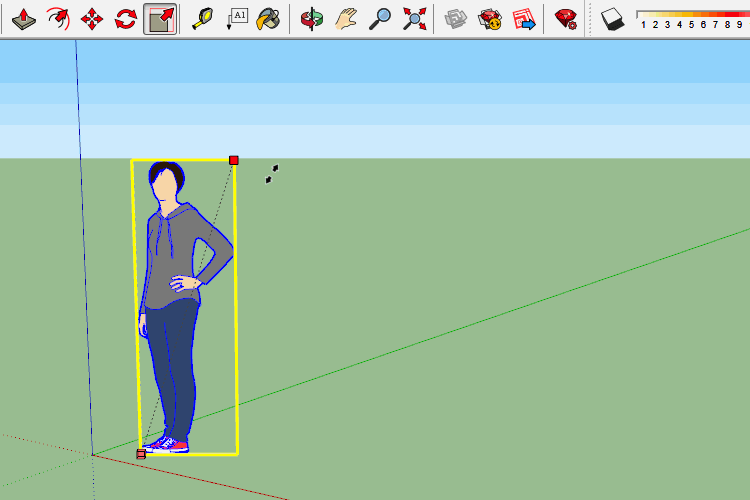Choose the Zoom magnifier tool
This screenshot has width=750, height=500.
(x=379, y=18)
